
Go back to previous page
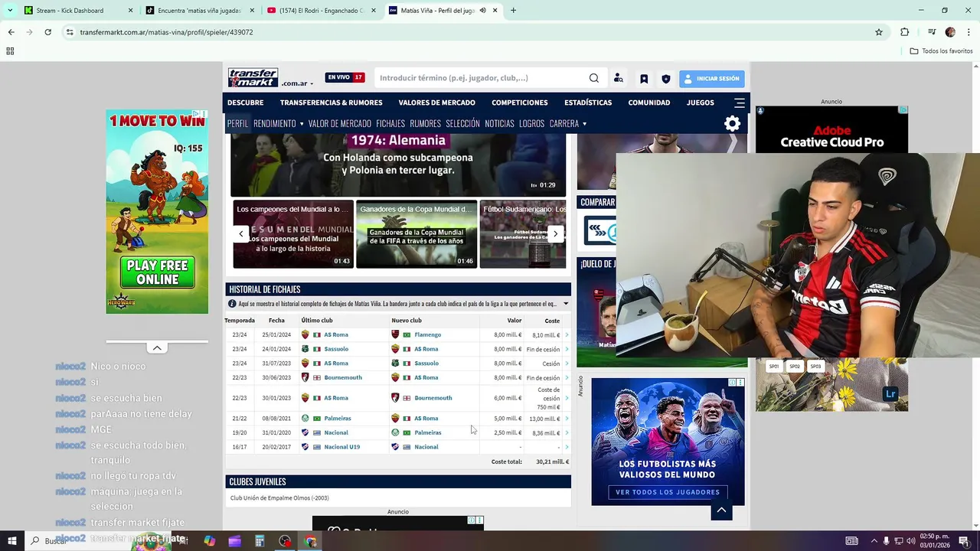tap(11, 32)
